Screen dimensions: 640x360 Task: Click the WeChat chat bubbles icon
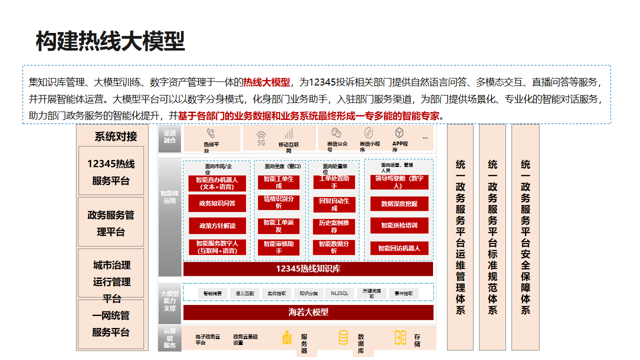tap(336, 133)
